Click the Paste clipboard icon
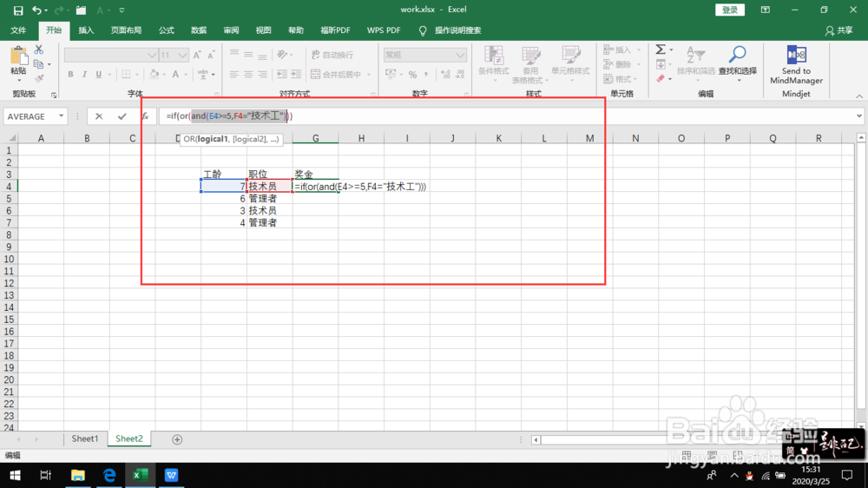Image resolution: width=868 pixels, height=488 pixels. pyautogui.click(x=18, y=56)
